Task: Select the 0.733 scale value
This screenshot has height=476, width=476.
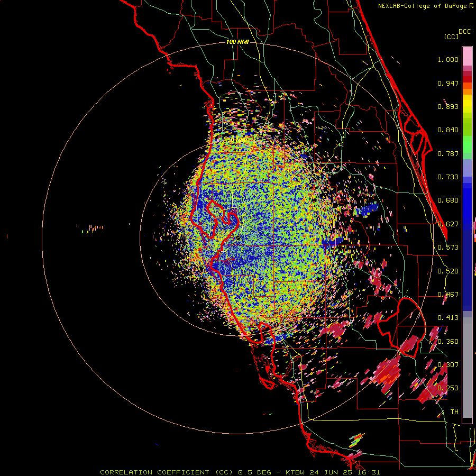Action: coord(448,177)
